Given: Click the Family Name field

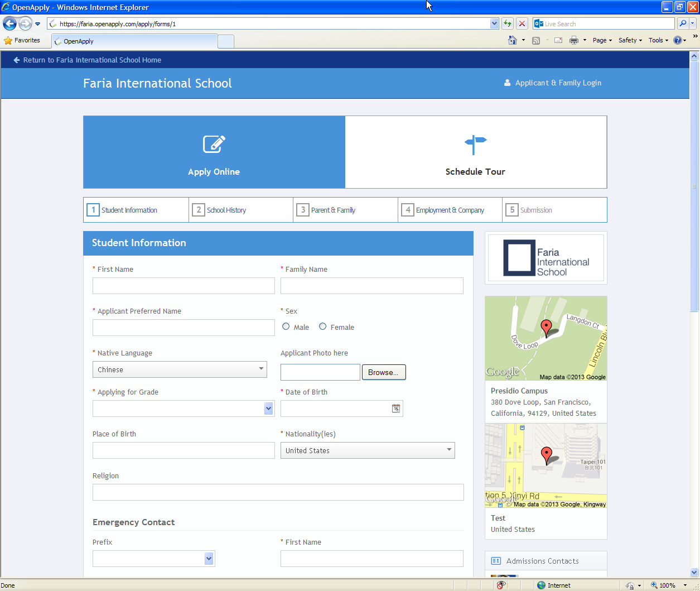Looking at the screenshot, I should (372, 286).
